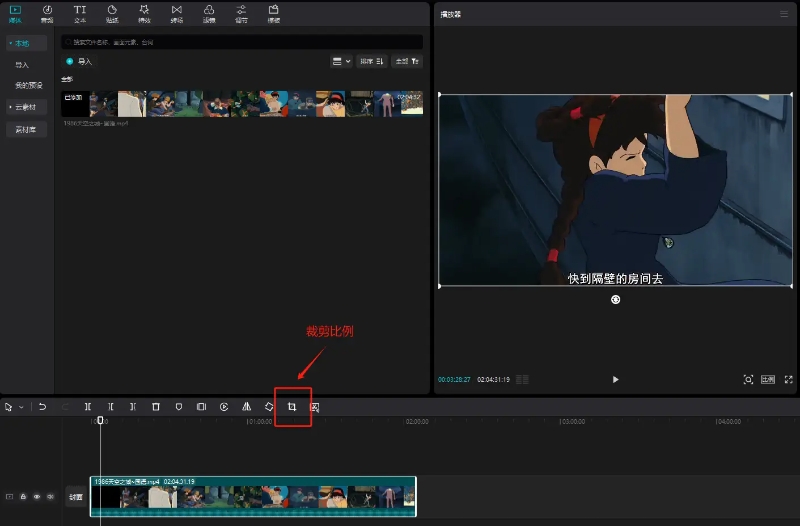801x526 pixels.
Task: Click the freeze frame icon
Action: coord(201,407)
